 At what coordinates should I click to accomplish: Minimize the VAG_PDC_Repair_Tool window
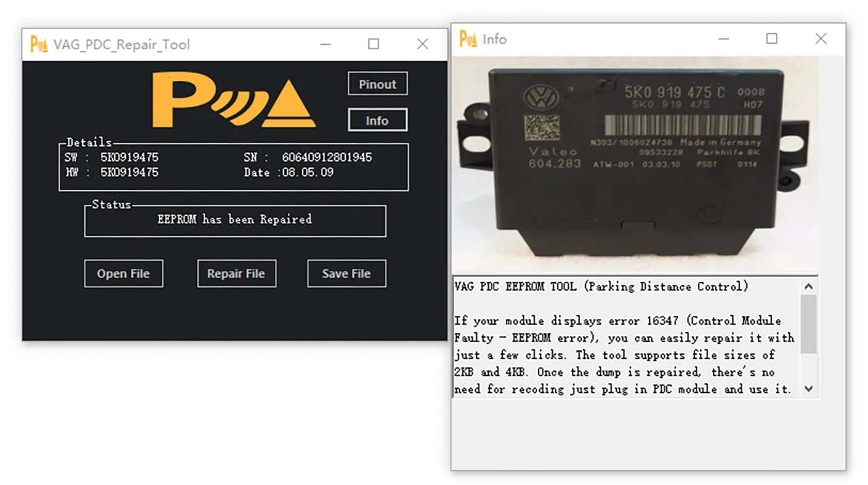coord(326,44)
